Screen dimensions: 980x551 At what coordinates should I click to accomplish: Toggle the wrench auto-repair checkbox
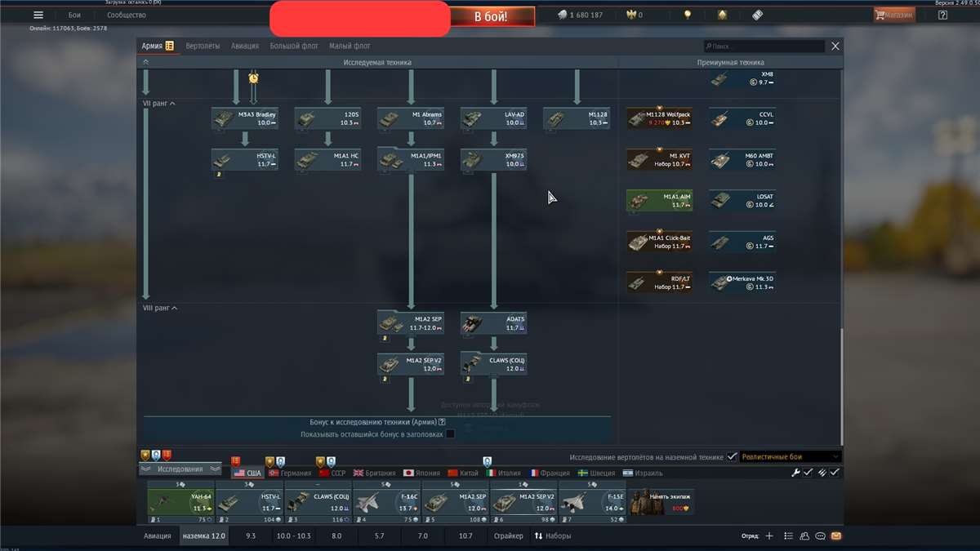tap(808, 473)
